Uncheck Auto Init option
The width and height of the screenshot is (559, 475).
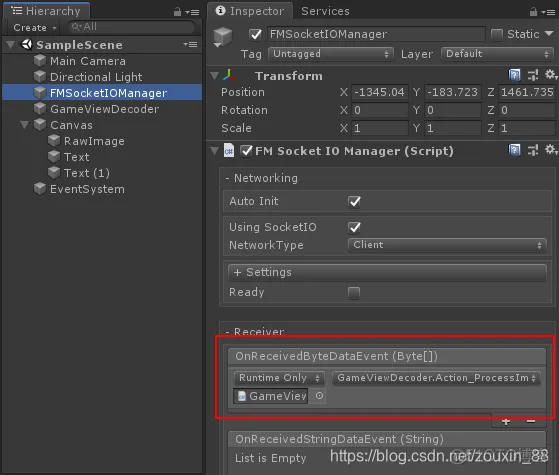pyautogui.click(x=354, y=201)
